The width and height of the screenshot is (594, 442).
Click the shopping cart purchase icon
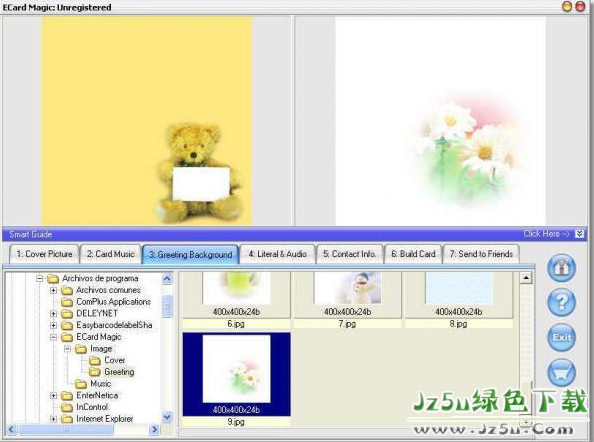(561, 372)
